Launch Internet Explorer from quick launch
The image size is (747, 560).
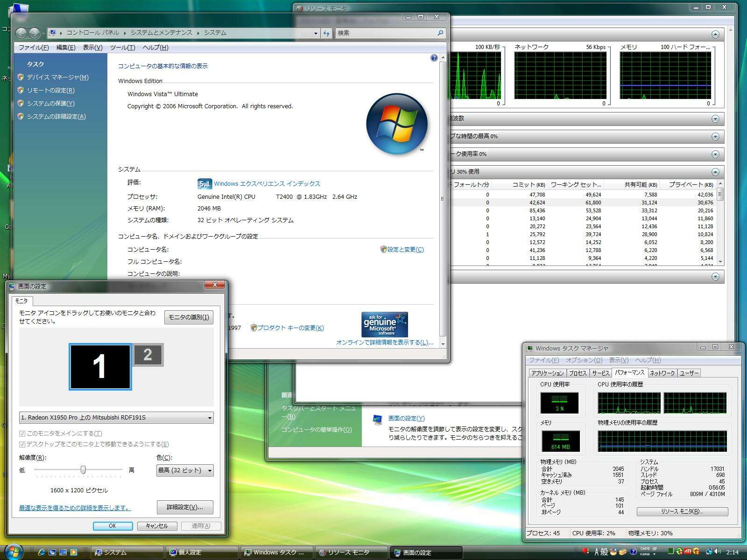[x=42, y=553]
